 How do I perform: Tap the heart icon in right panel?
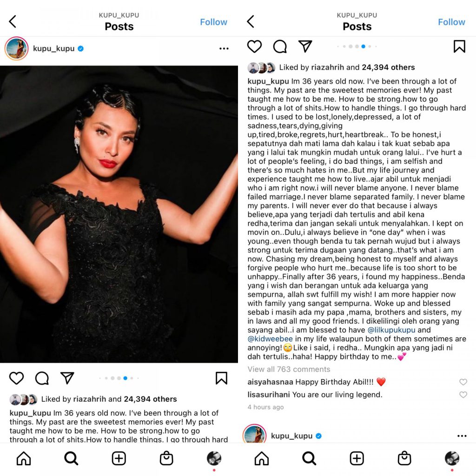coord(254,46)
